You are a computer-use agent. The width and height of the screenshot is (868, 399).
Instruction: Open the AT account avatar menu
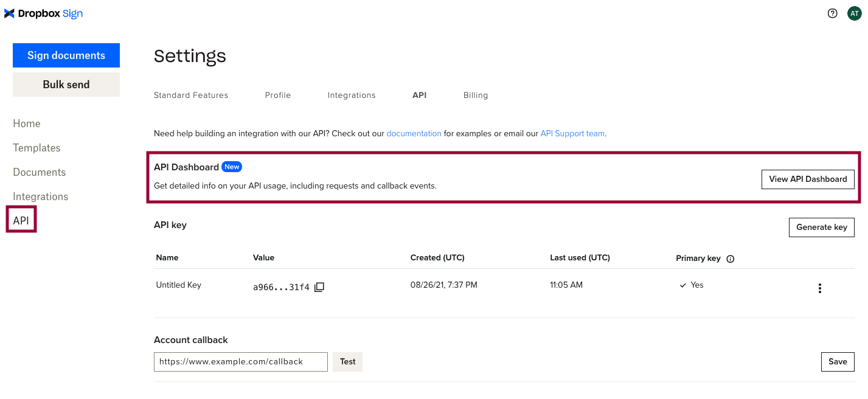coord(855,13)
